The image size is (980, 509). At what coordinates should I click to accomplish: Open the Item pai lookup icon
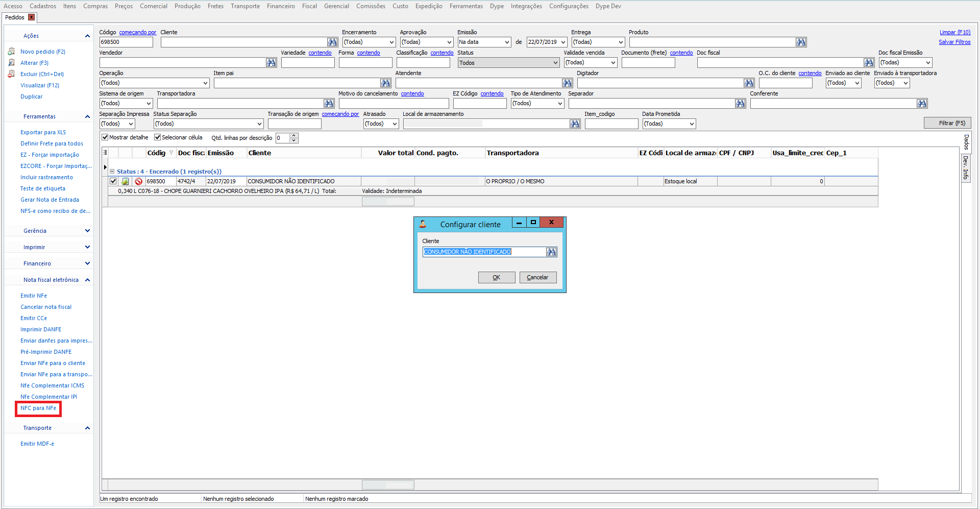tap(385, 83)
